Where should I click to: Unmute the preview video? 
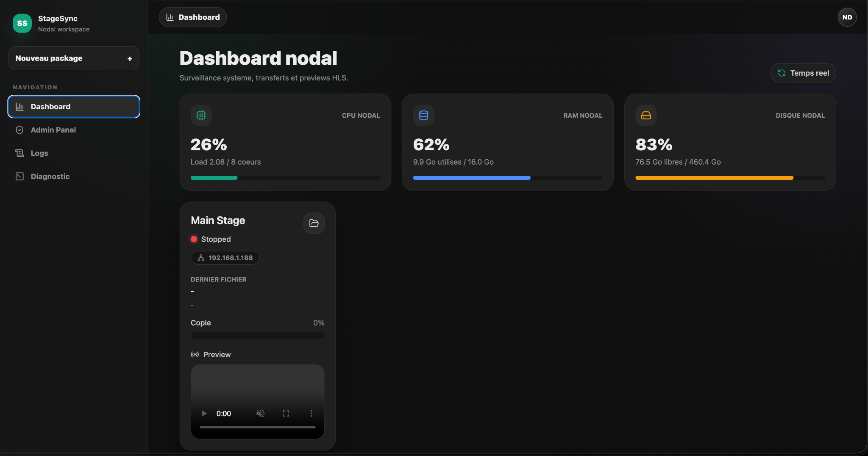[x=260, y=413]
